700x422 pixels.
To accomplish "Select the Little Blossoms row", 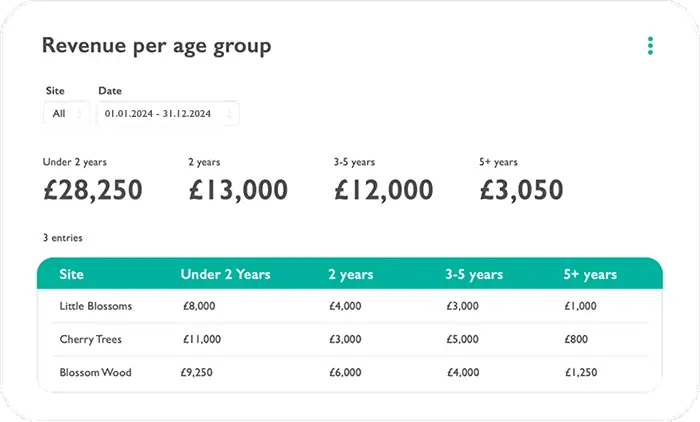I will (96, 306).
